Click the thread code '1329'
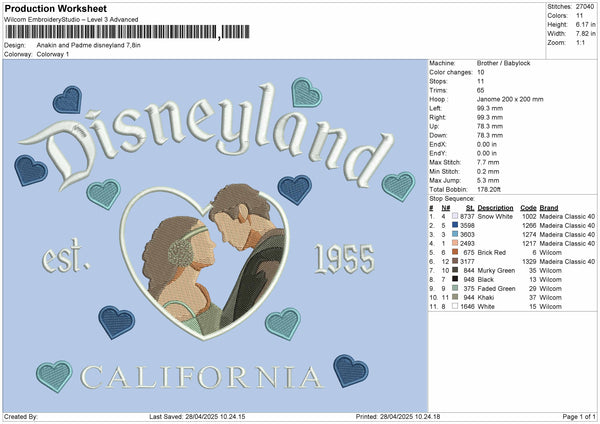Viewport: 600px width, 424px height. coord(529,261)
